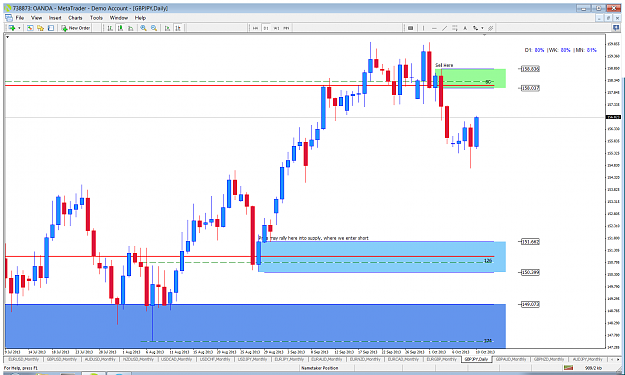Select the horizontal line drawing tool

pyautogui.click(x=434, y=28)
